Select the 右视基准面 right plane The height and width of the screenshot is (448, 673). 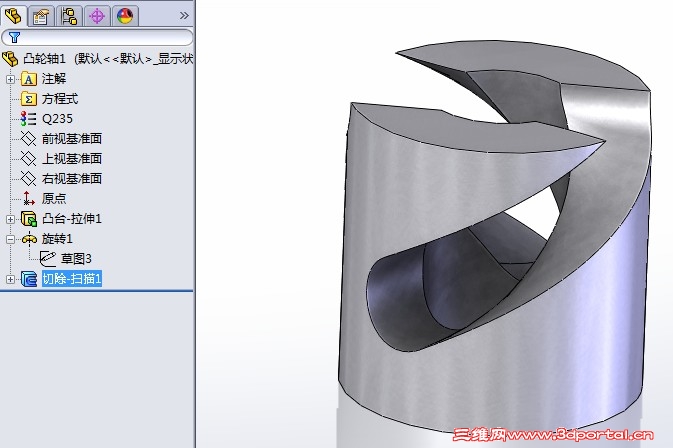point(72,178)
